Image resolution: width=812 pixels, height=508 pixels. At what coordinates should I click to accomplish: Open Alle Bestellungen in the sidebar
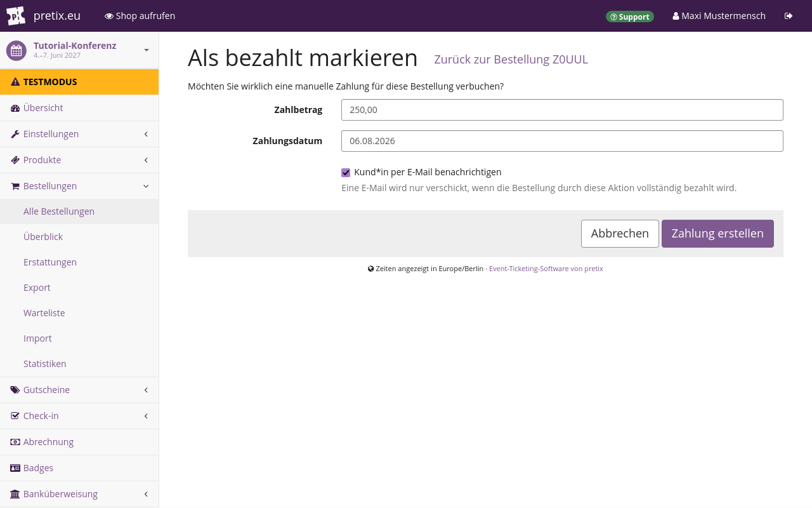click(x=79, y=211)
